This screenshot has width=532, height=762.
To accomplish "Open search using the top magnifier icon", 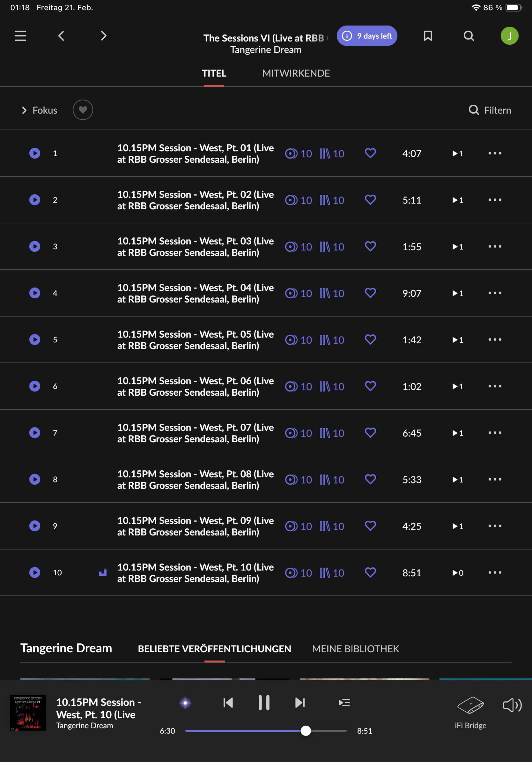I will click(469, 35).
